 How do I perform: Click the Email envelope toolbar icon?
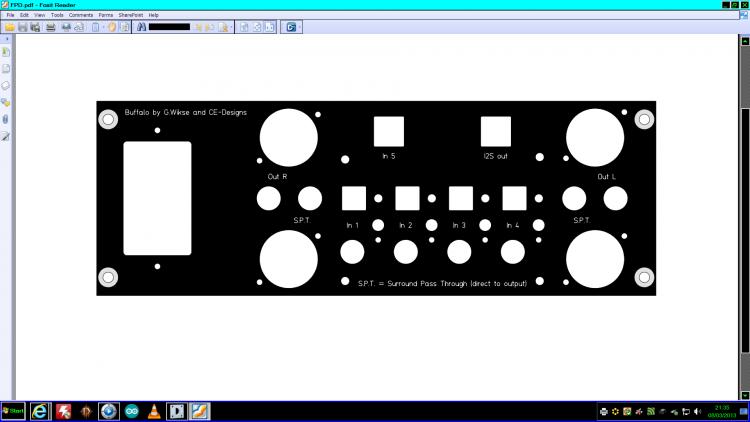click(x=66, y=27)
